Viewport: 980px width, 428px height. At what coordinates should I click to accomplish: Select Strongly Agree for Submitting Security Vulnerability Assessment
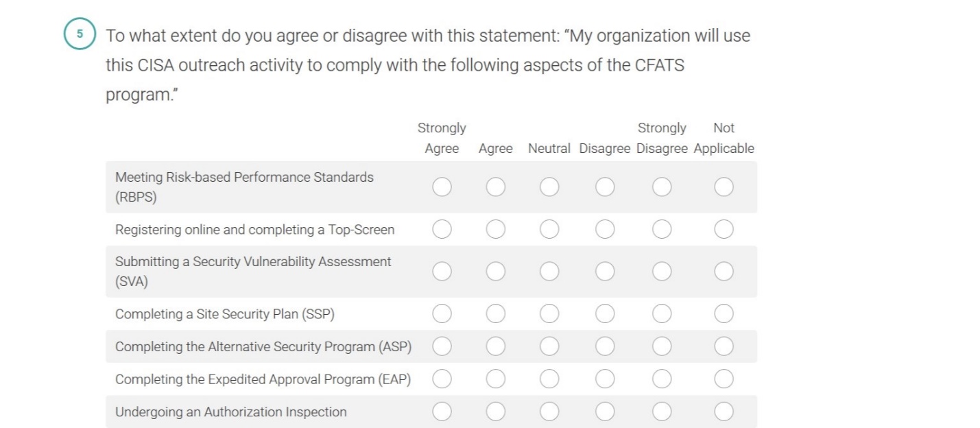coord(442,272)
